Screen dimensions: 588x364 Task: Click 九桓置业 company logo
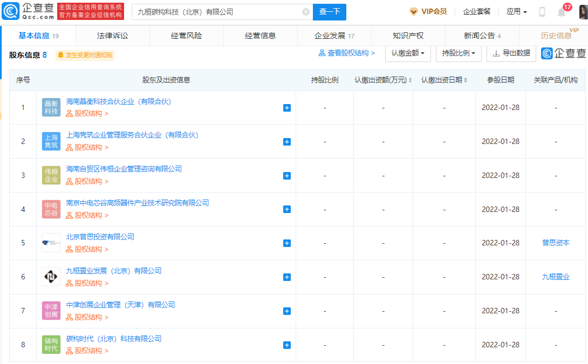coord(51,277)
